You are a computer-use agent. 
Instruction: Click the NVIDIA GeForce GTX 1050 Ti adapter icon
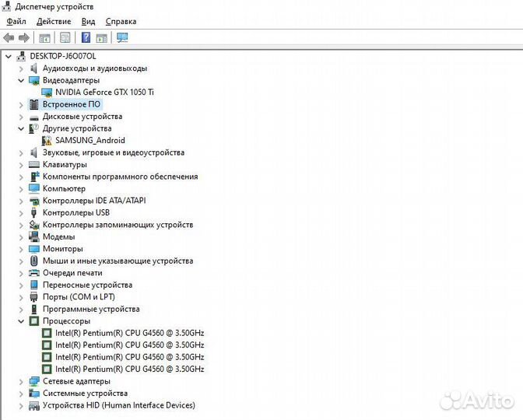click(x=47, y=93)
